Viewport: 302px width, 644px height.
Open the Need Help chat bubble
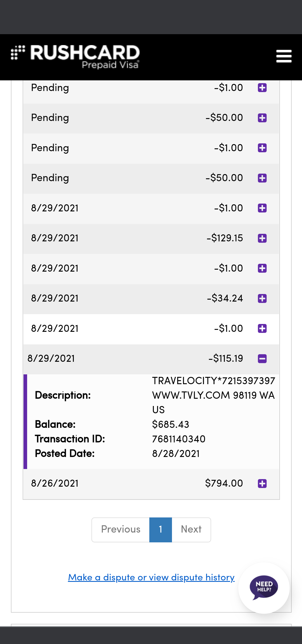(x=264, y=587)
